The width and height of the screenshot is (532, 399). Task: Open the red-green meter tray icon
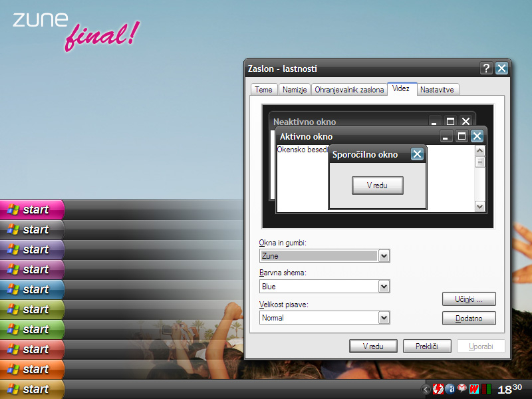pos(487,389)
